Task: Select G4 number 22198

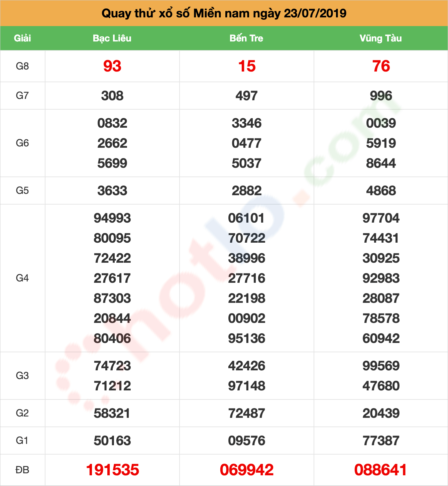Action: (247, 298)
